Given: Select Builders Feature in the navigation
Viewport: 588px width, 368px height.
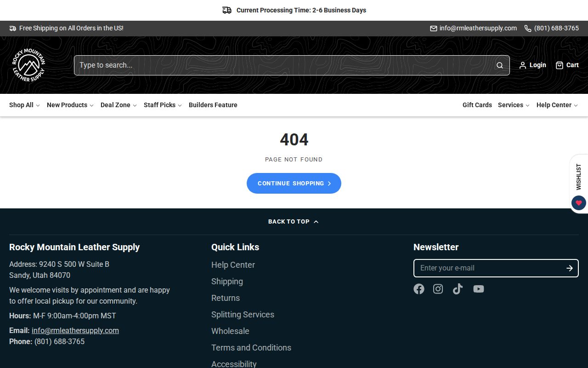Looking at the screenshot, I should pos(213,105).
